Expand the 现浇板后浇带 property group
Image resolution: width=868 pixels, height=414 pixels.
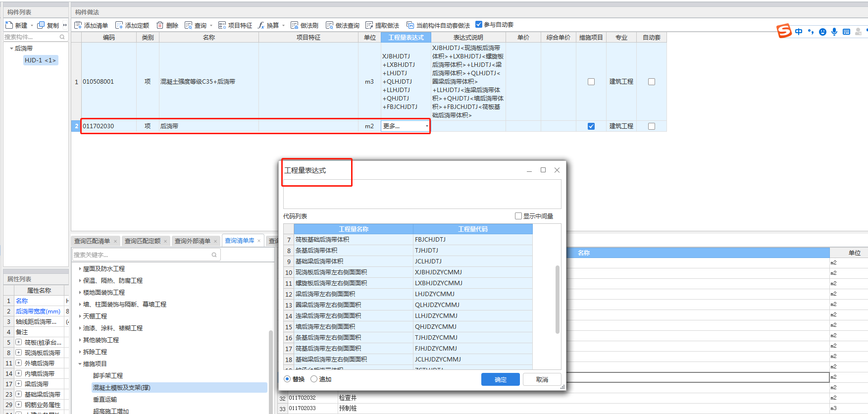(18, 353)
